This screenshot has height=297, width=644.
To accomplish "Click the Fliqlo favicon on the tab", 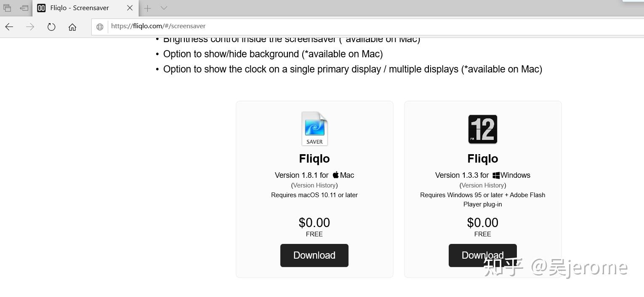I will (41, 8).
